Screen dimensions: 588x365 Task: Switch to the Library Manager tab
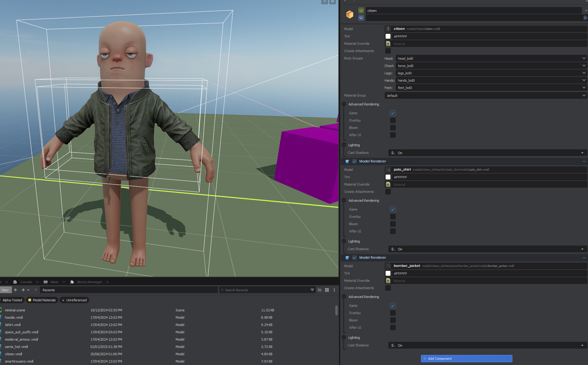pyautogui.click(x=89, y=282)
